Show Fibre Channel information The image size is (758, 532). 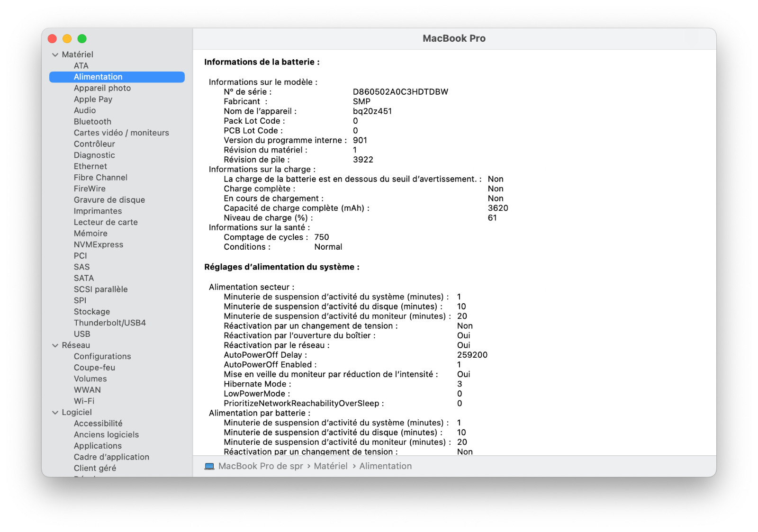[x=100, y=178]
